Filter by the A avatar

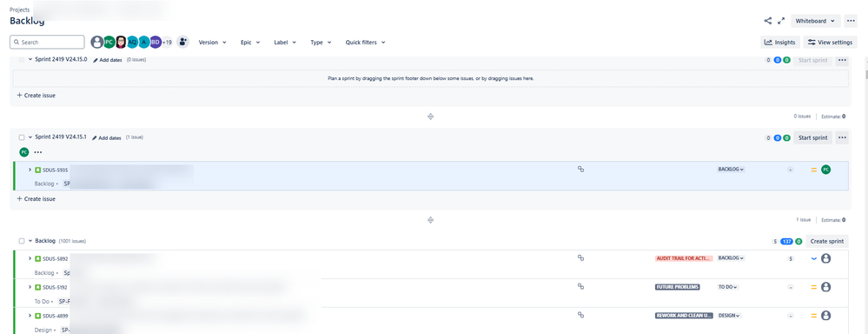pyautogui.click(x=144, y=42)
